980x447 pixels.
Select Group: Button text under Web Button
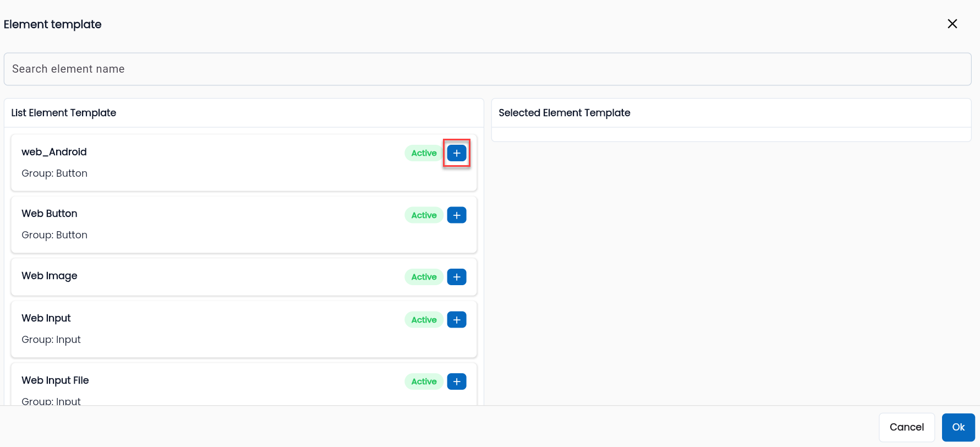(54, 235)
